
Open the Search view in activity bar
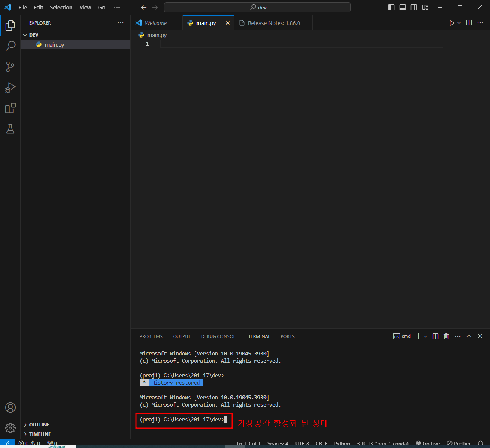tap(10, 46)
